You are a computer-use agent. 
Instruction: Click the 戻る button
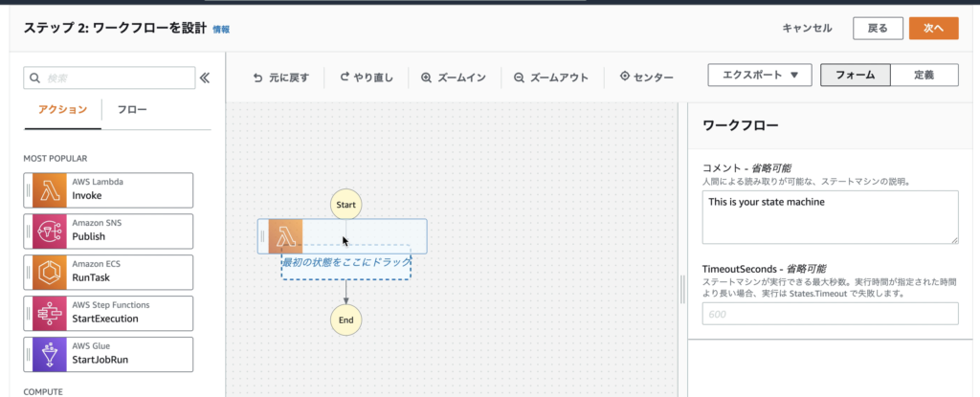(x=878, y=28)
